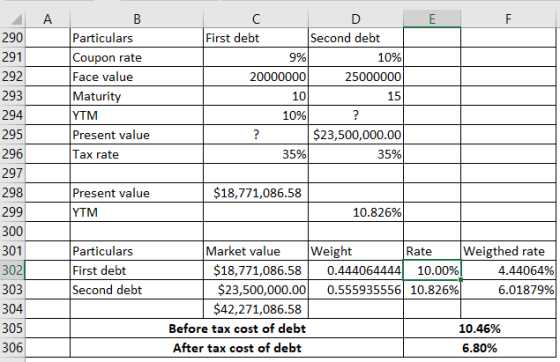Select row 291 header
The height and width of the screenshot is (362, 560).
(12, 57)
